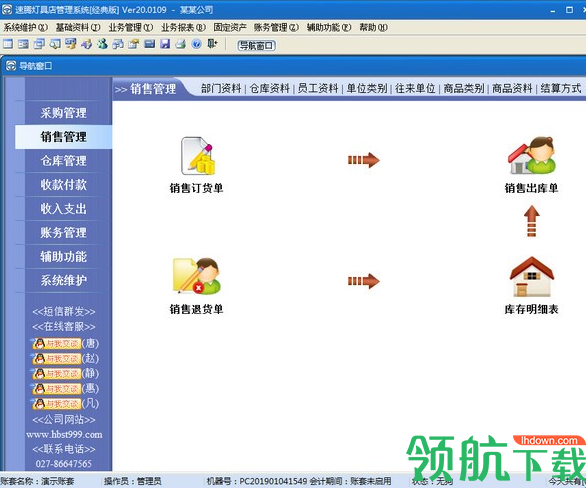Select 辅助功能 in the sidebar
The width and height of the screenshot is (586, 488).
(x=64, y=256)
